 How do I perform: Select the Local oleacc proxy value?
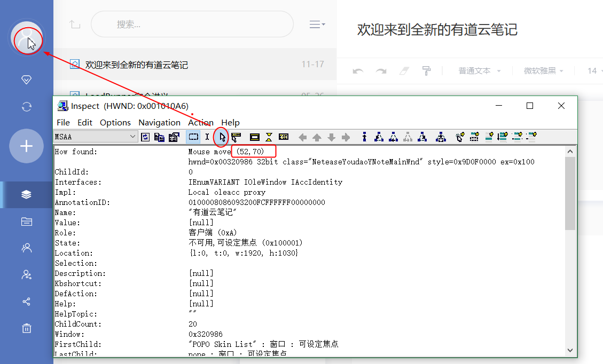click(x=227, y=192)
